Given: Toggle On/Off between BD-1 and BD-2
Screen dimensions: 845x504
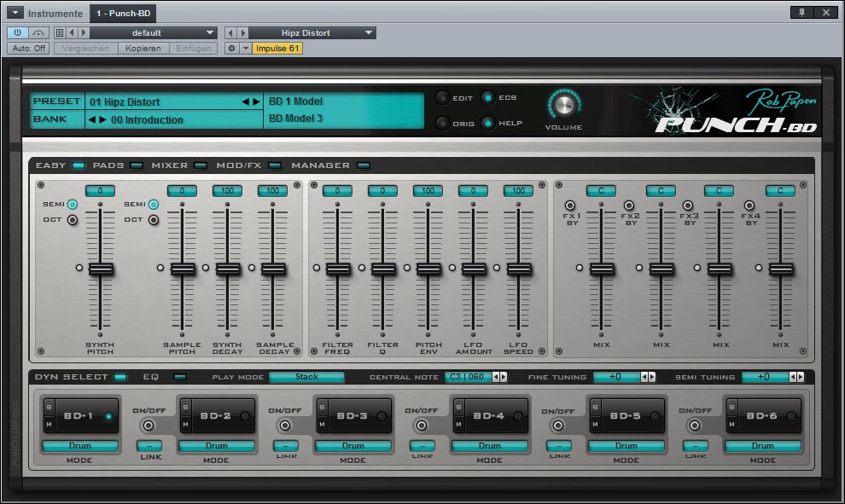Looking at the screenshot, I should 149,426.
